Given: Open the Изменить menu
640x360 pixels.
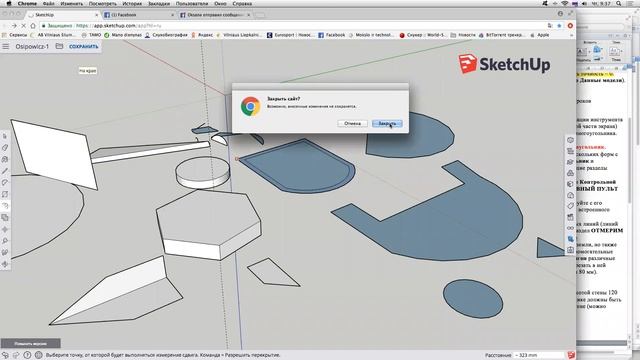Looking at the screenshot, I should click(x=71, y=3).
